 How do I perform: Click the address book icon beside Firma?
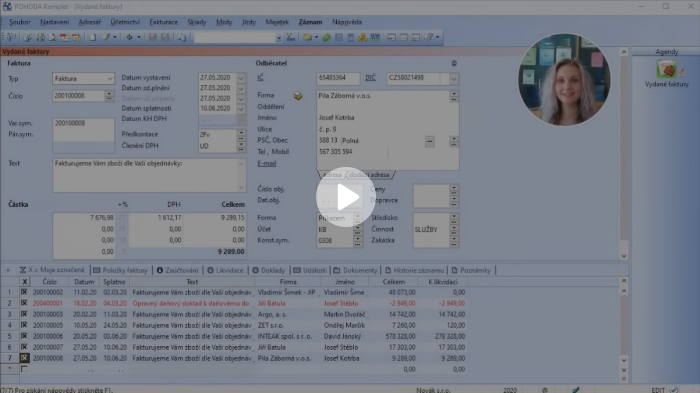point(298,96)
